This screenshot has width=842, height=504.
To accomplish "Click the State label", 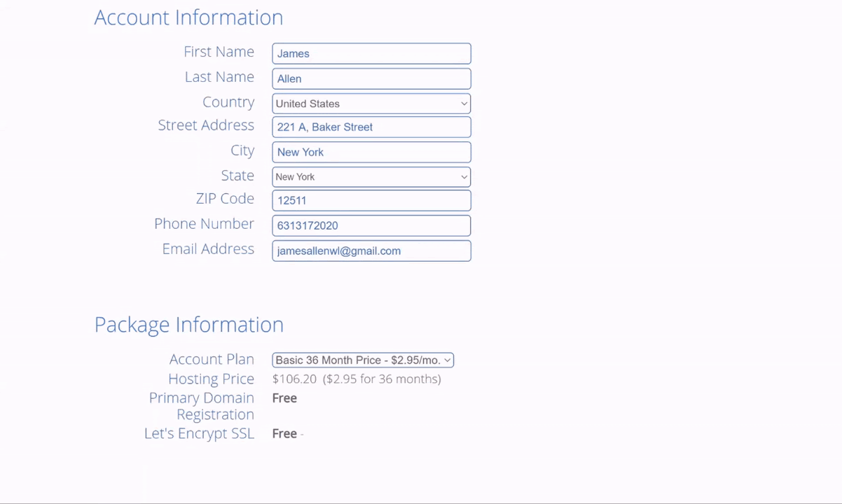I will (x=237, y=176).
